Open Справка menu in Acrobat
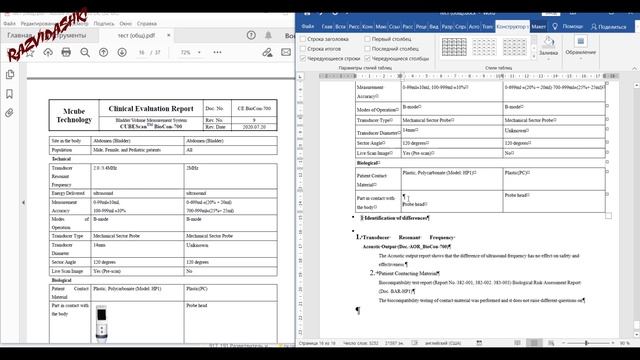The image size is (640, 360). pos(147,24)
